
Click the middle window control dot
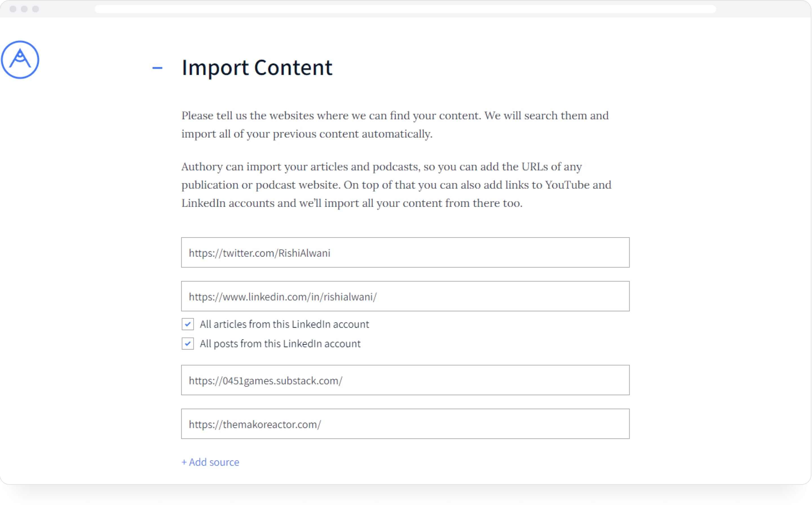[x=24, y=9]
